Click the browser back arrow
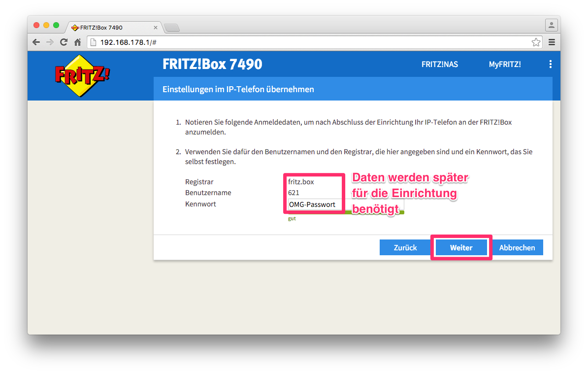 (36, 42)
